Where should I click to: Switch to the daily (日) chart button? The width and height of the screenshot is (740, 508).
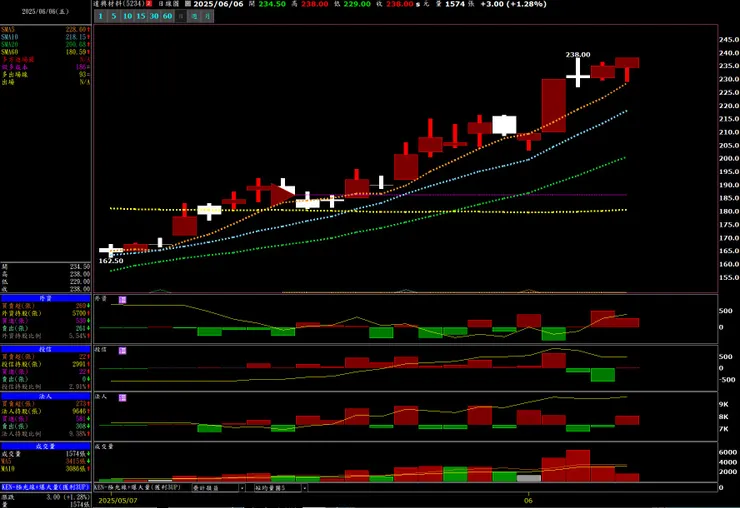point(181,16)
